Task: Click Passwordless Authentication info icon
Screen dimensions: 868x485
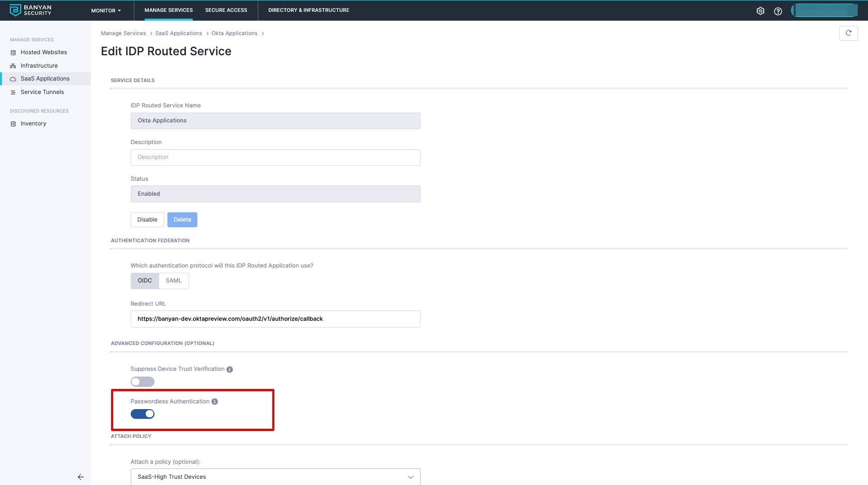Action: [215, 402]
